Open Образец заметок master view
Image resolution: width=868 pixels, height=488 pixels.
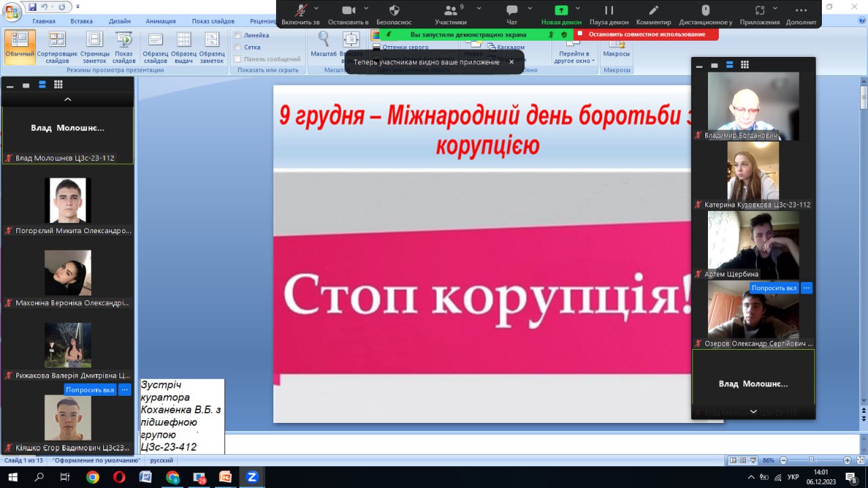coord(212,47)
